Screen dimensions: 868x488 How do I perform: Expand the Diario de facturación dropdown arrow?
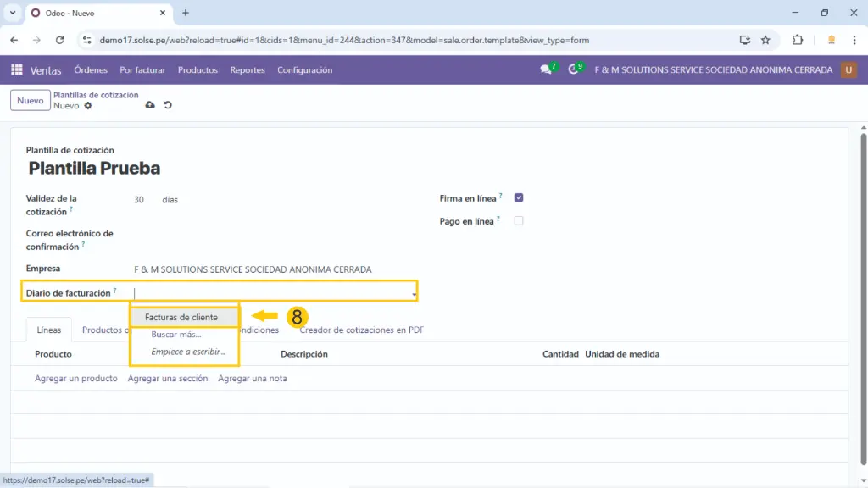(414, 294)
